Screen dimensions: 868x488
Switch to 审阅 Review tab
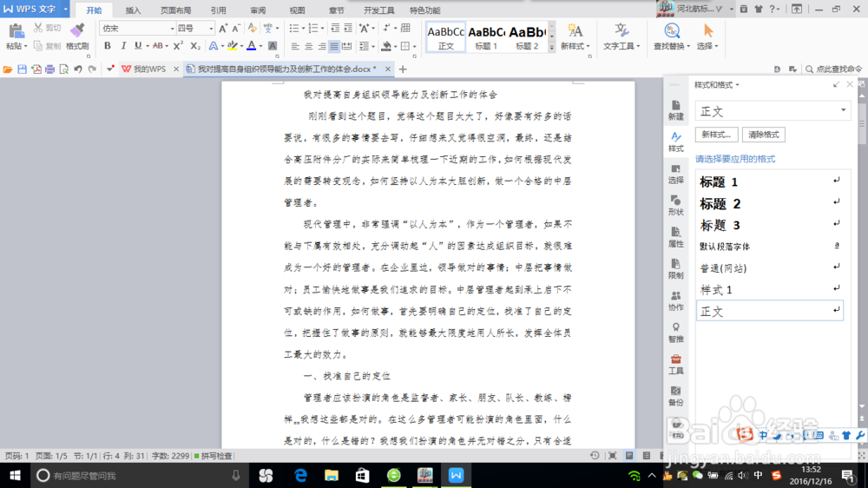(x=258, y=10)
